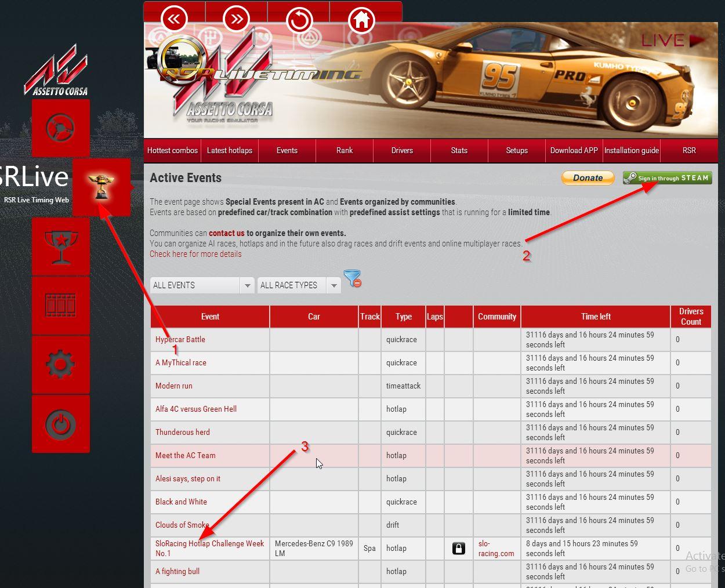Open the Setups tab

point(517,151)
